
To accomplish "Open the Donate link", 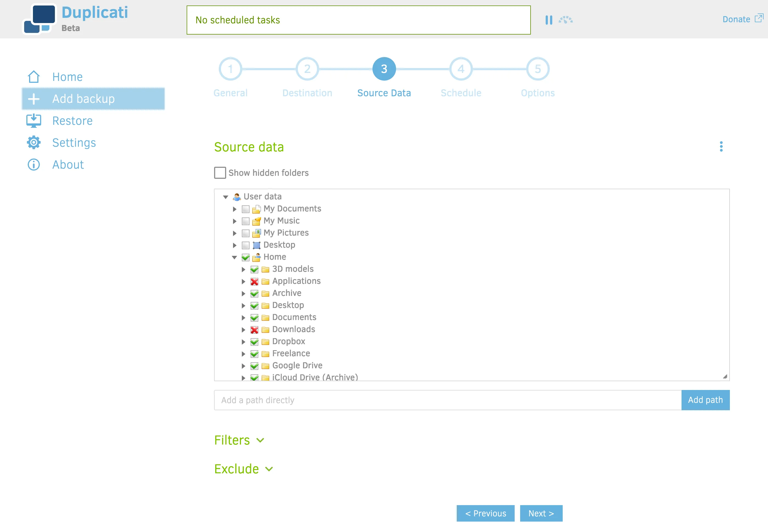I will tap(736, 19).
